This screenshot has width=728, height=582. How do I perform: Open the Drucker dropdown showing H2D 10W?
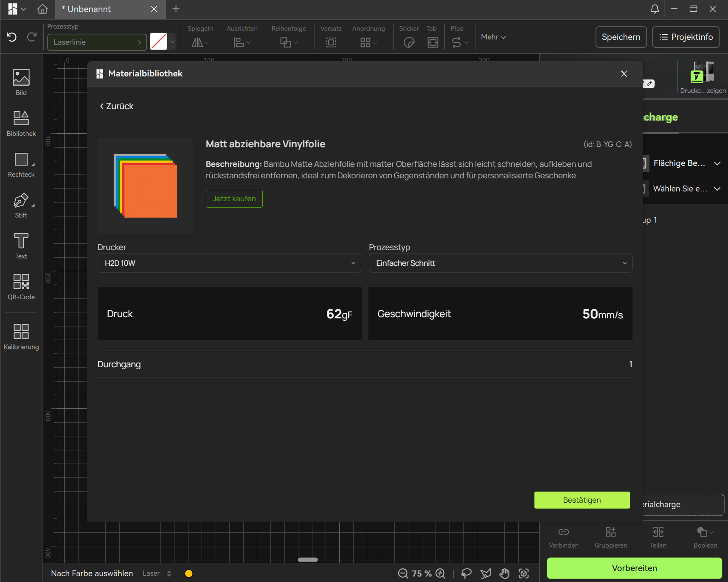pyautogui.click(x=229, y=263)
